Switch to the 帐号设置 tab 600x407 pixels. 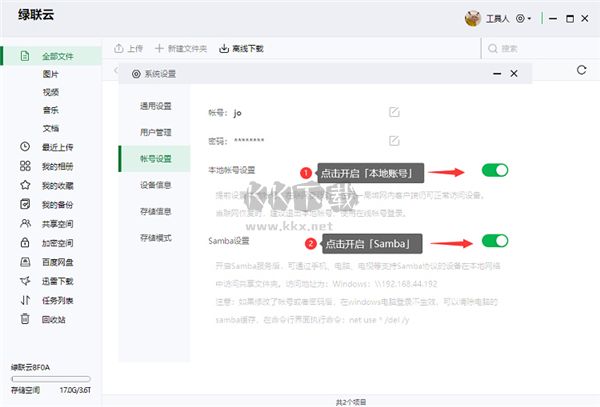[155, 159]
